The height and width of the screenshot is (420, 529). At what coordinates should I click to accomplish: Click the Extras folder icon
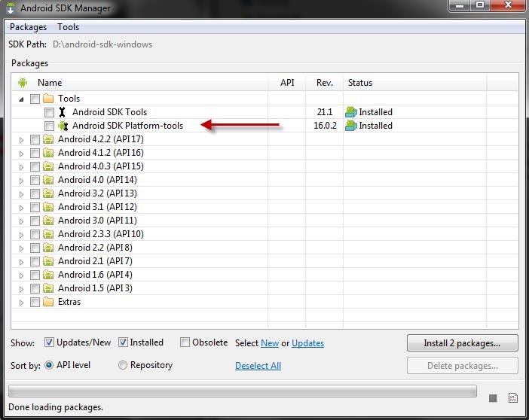[x=48, y=302]
